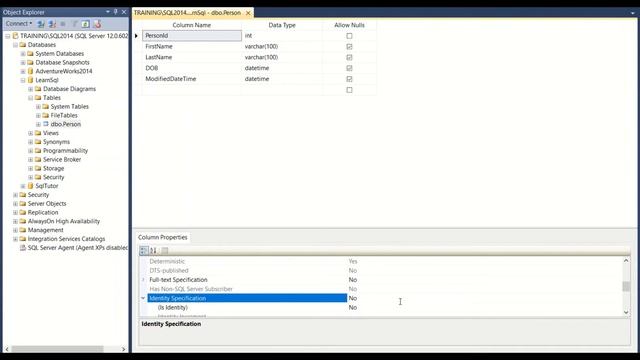Image resolution: width=640 pixels, height=360 pixels.
Task: Toggle Allow Nulls for DOB
Action: pyautogui.click(x=349, y=68)
